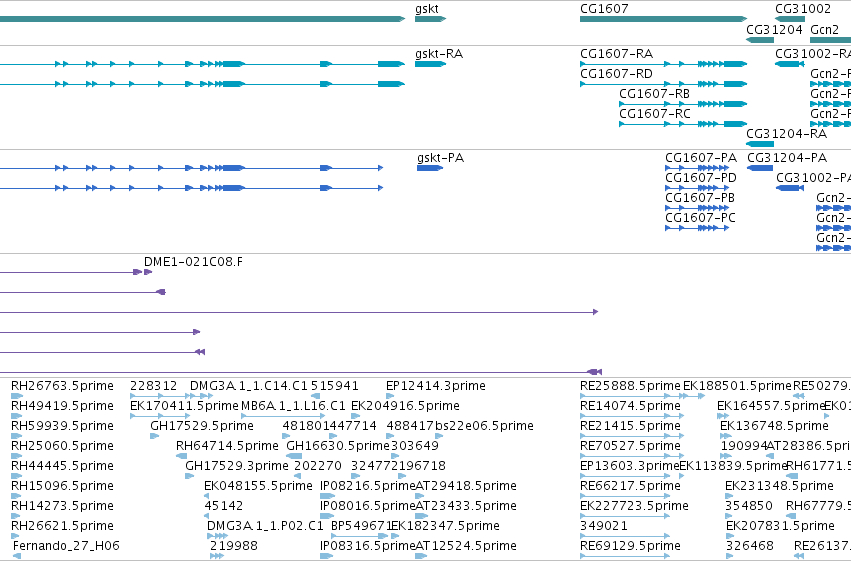Click the CG1607-PD label
851x561 pixels.
701,178
